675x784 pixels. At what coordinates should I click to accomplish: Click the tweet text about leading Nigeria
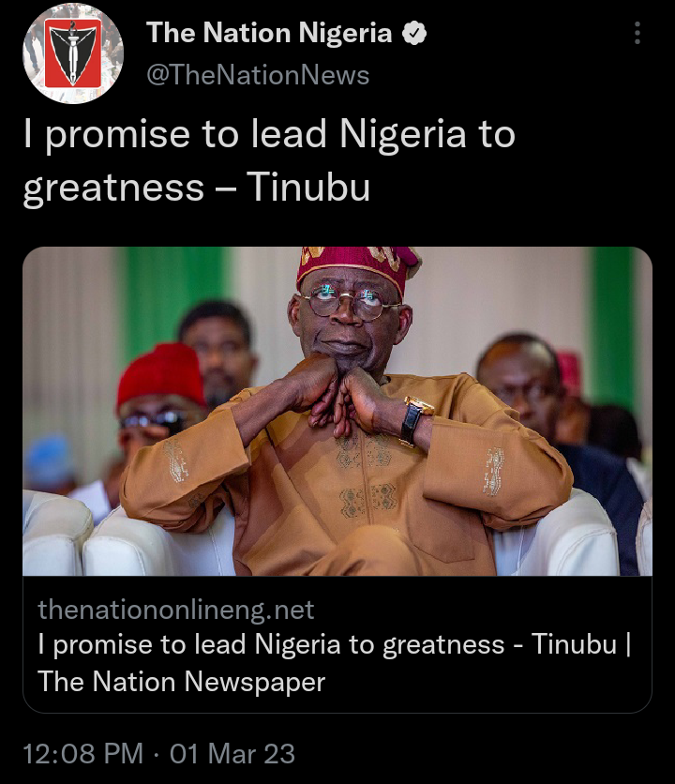269,161
